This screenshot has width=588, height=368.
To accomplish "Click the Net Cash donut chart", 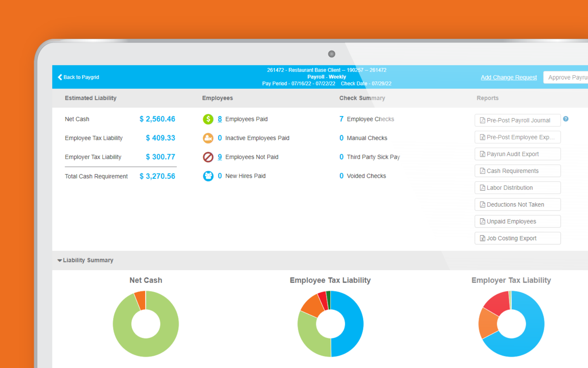I will pos(146,324).
